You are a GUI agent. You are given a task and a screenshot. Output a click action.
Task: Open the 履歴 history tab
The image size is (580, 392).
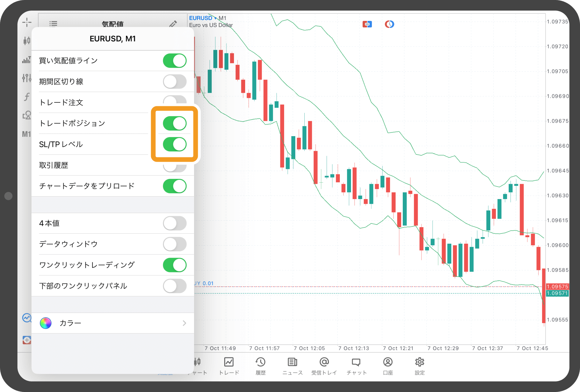260,366
